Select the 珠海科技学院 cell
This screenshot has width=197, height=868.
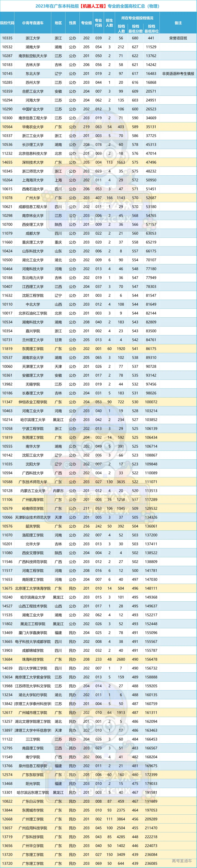click(33, 659)
